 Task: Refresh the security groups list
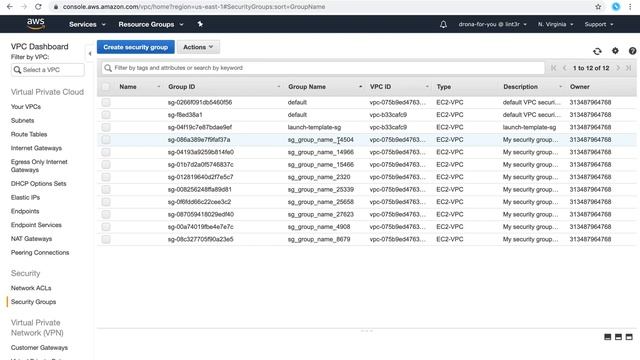[x=597, y=51]
